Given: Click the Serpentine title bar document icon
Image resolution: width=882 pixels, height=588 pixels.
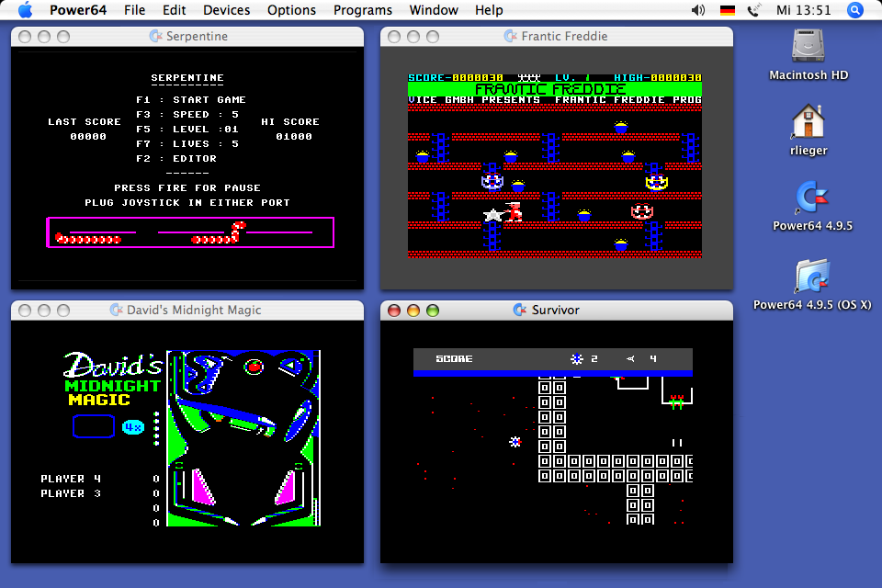Looking at the screenshot, I should (155, 36).
